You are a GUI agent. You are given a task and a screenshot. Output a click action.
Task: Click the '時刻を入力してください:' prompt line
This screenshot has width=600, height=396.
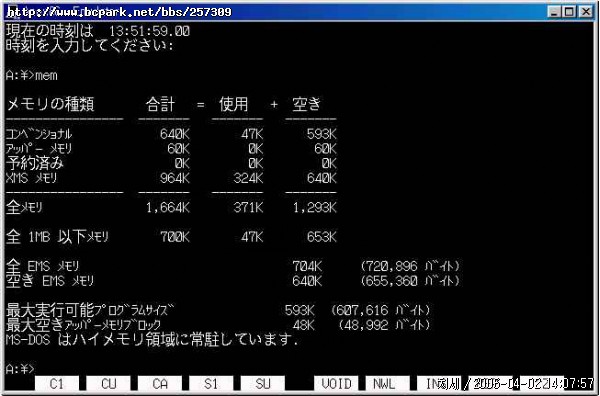coord(90,46)
